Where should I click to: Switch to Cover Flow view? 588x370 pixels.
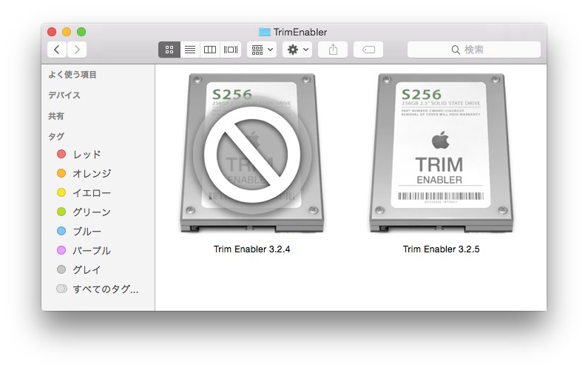click(231, 50)
